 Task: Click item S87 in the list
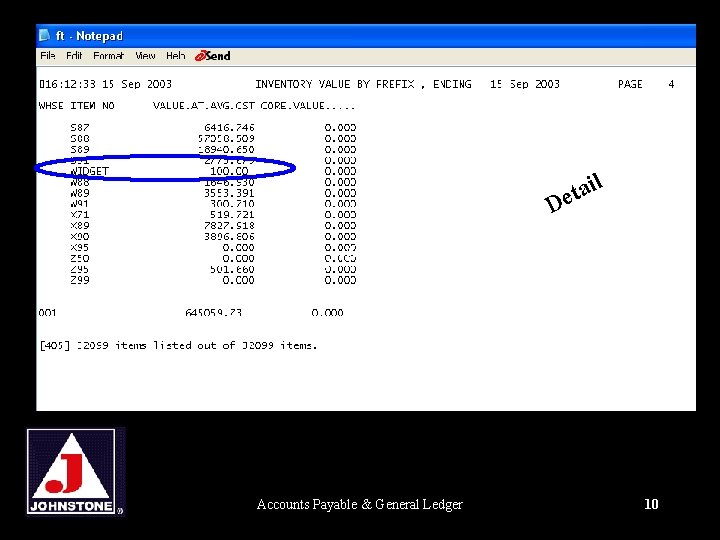click(80, 127)
